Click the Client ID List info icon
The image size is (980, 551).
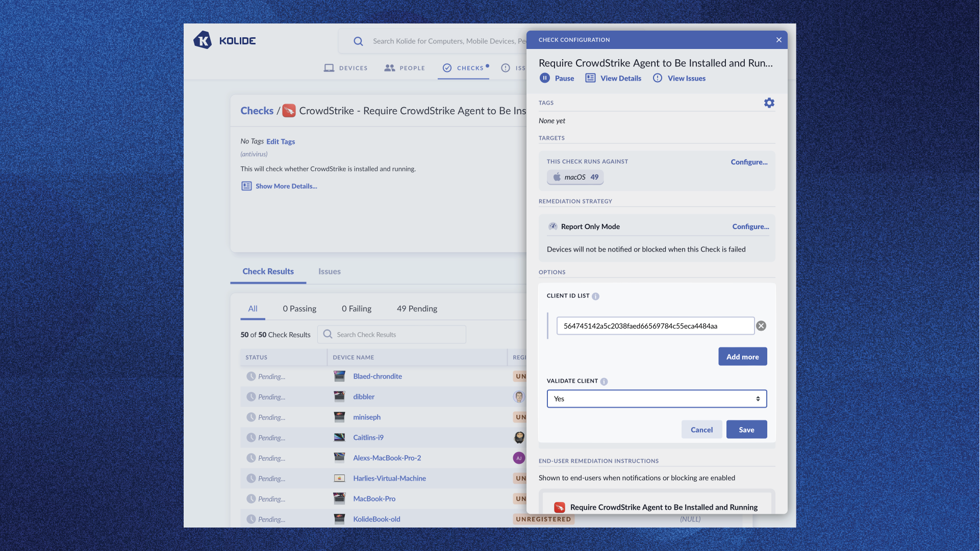(595, 296)
